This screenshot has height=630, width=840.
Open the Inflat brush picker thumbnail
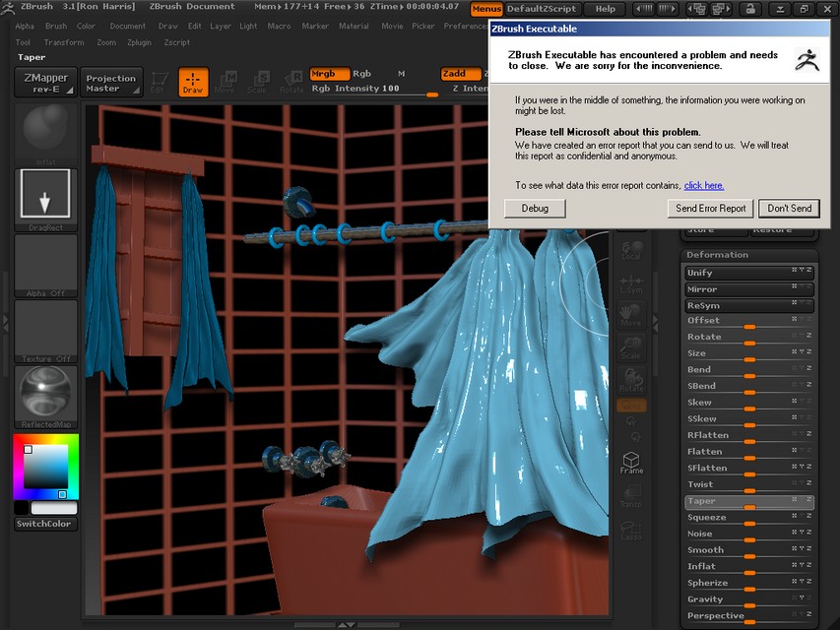[x=46, y=135]
